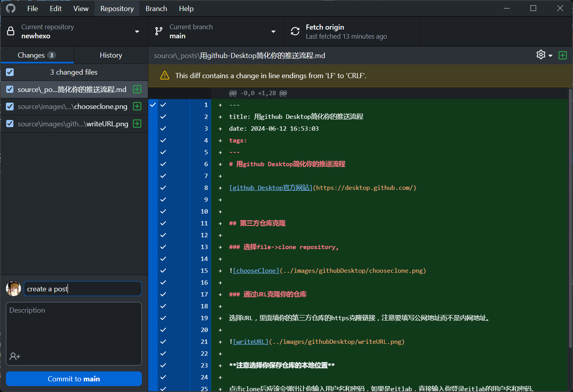Click the github Desktop官方网站 link text
The image size is (573, 392).
271,188
